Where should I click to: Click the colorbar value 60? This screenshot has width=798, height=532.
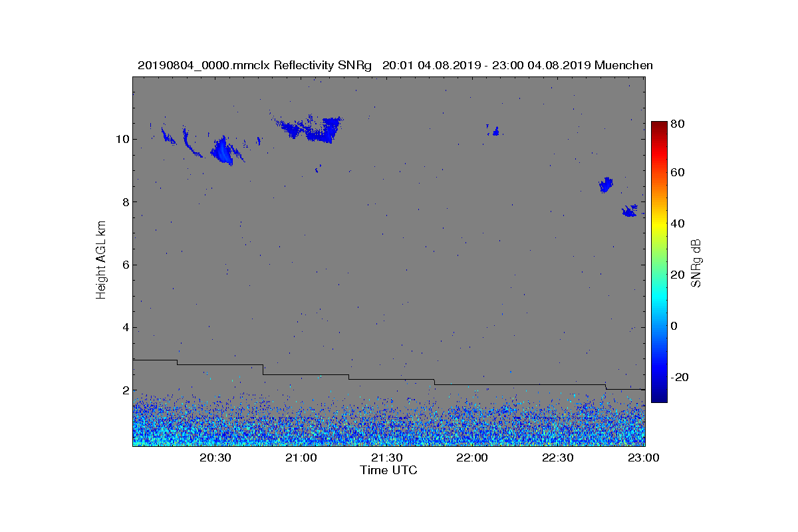(678, 172)
